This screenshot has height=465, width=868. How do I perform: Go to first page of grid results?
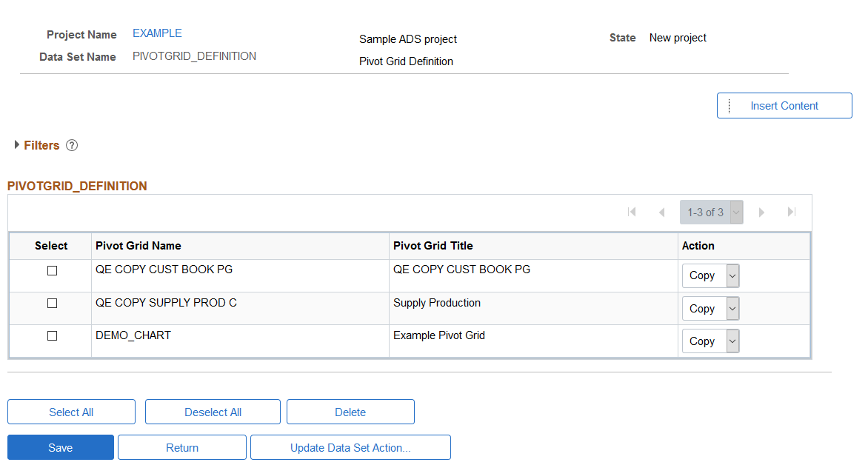632,212
